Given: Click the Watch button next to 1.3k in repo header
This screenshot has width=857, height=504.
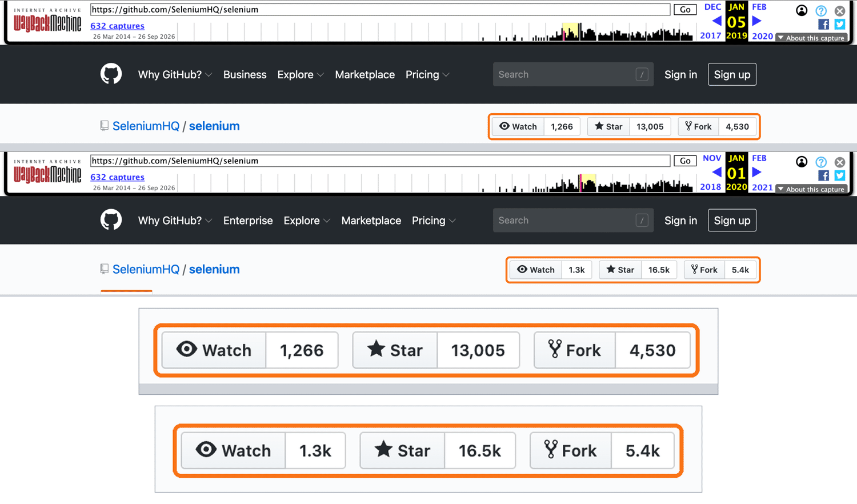Looking at the screenshot, I should [536, 270].
